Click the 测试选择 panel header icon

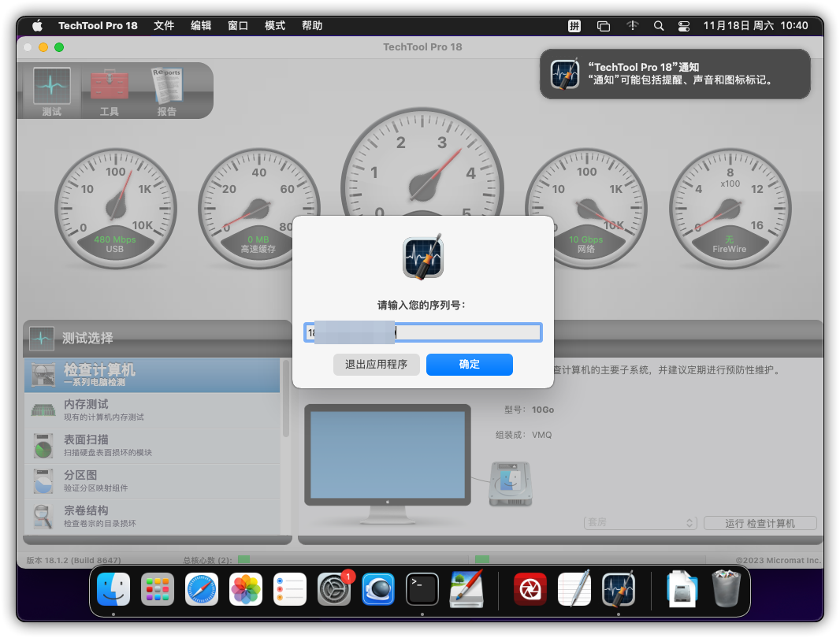(x=41, y=339)
